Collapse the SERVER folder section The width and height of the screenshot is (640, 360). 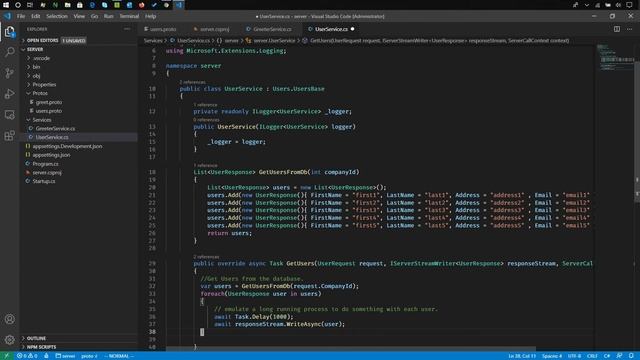(x=35, y=49)
